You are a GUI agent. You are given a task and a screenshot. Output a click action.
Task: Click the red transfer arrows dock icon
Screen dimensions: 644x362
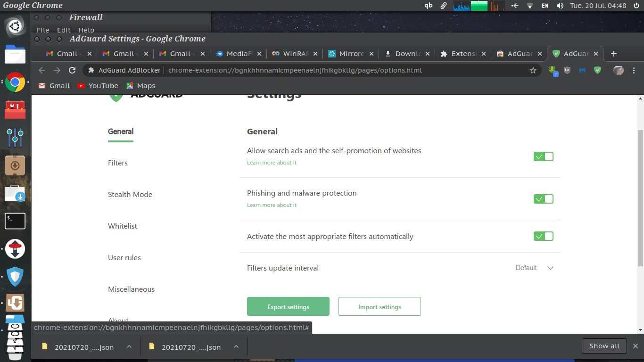[15, 249]
